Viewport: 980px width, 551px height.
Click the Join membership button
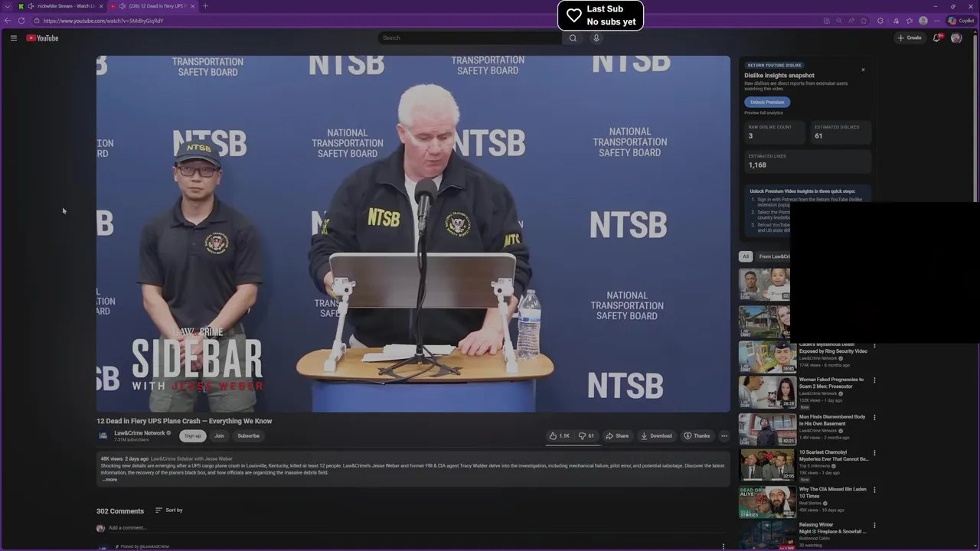pyautogui.click(x=219, y=435)
